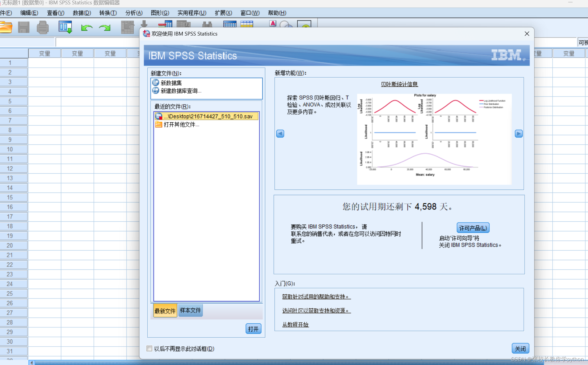Viewport: 588px width, 365px height.
Task: Click third 变量 column header in grid
Action: point(110,53)
